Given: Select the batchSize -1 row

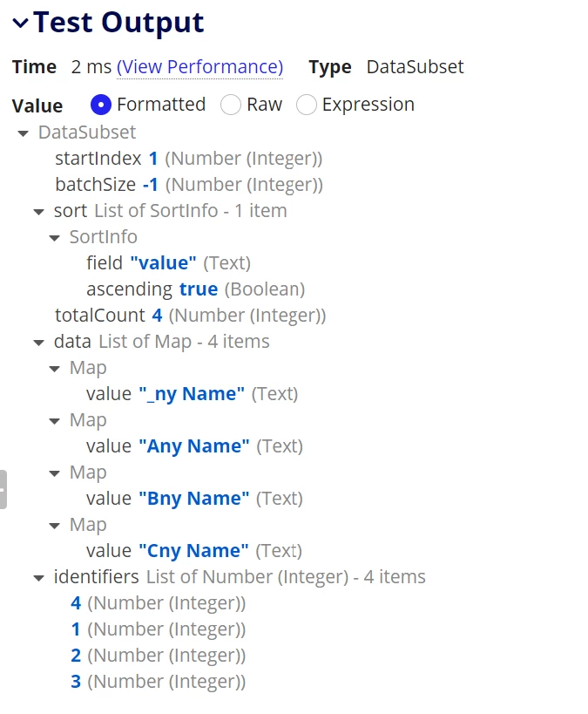Looking at the screenshot, I should (x=189, y=185).
